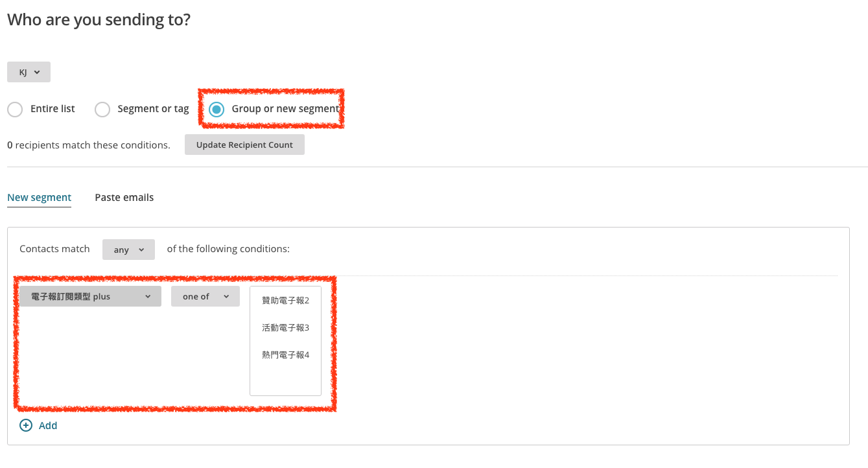
Task: Open the 'one of' operator dropdown
Action: pos(205,297)
